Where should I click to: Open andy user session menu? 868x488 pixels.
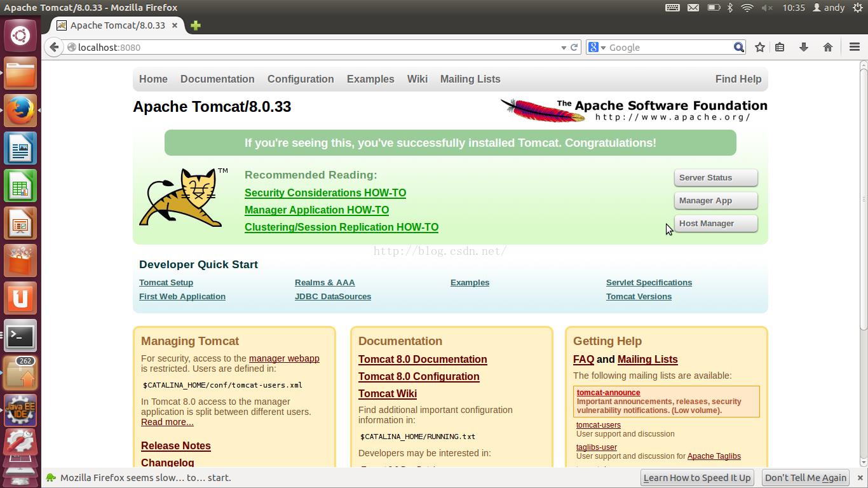coord(829,8)
